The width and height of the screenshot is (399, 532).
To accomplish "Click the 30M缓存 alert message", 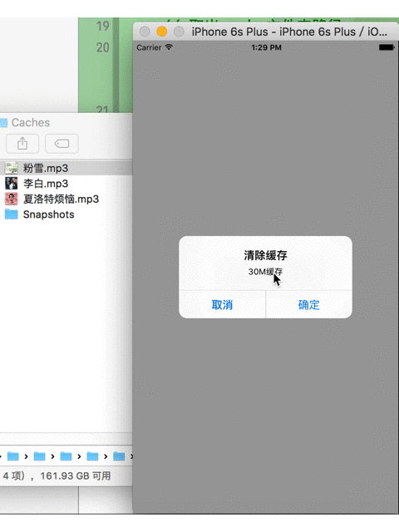I will 265,272.
